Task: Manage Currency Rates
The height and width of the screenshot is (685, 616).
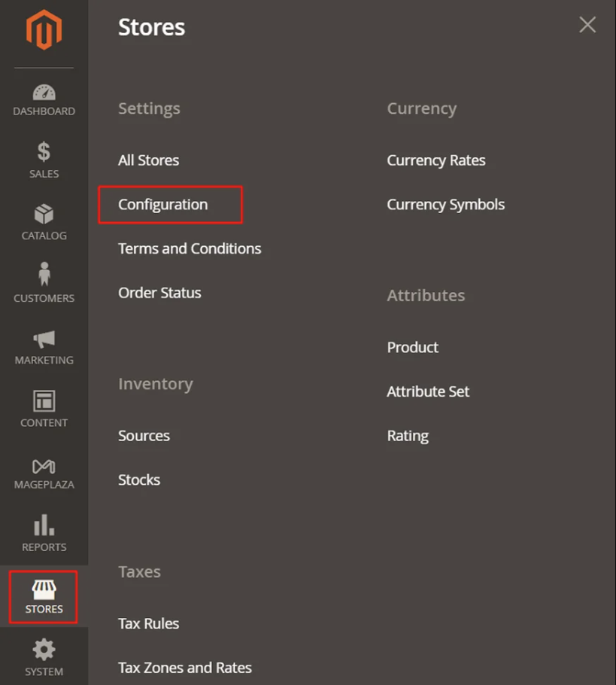Action: [436, 160]
